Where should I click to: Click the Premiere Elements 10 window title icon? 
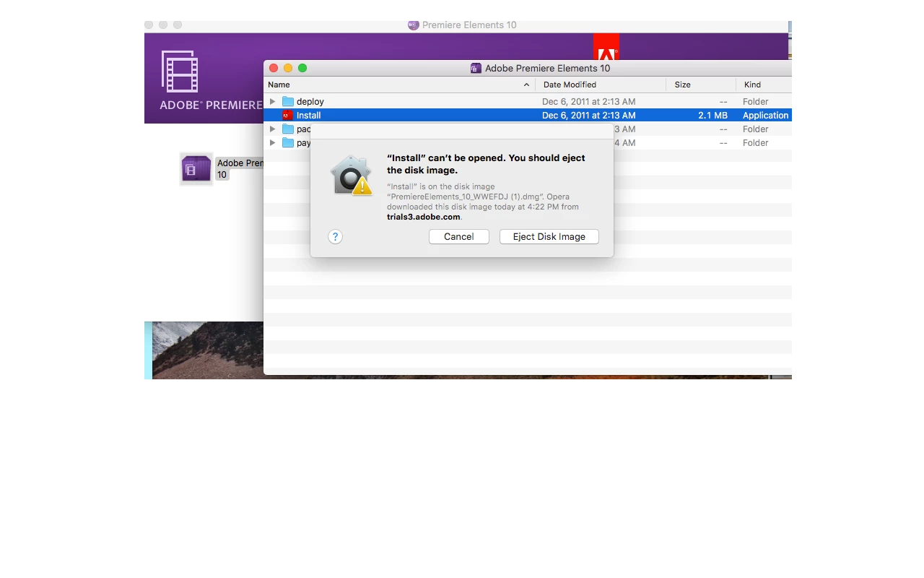(x=414, y=25)
